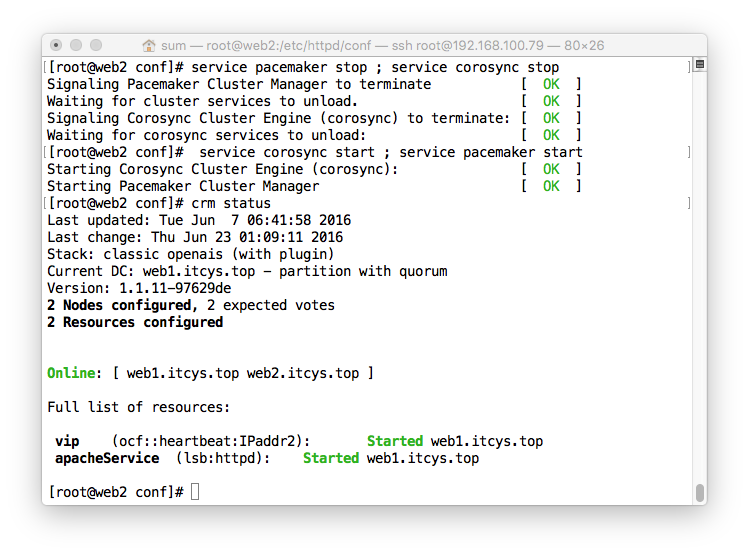Click the 'Started' status for the apacheService resource
The height and width of the screenshot is (555, 749).
(331, 458)
